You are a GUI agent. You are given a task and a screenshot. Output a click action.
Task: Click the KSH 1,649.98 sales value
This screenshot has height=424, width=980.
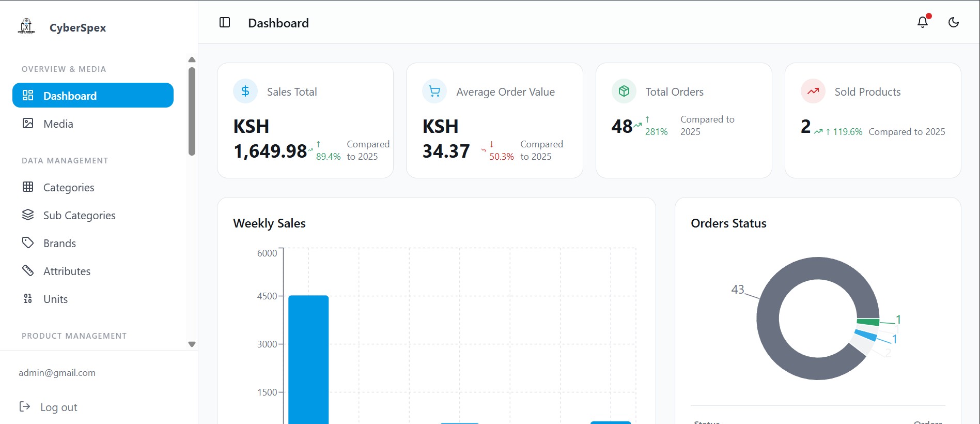click(270, 139)
